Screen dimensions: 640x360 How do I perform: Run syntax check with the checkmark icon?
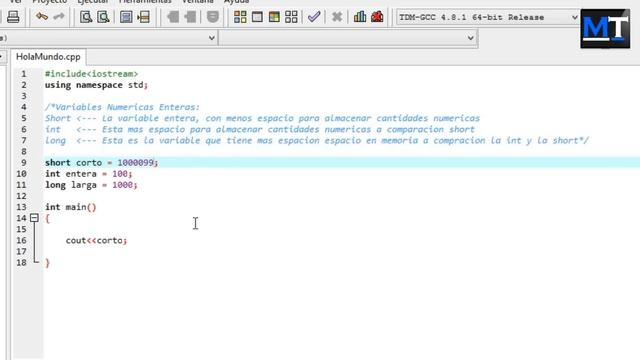tap(313, 17)
